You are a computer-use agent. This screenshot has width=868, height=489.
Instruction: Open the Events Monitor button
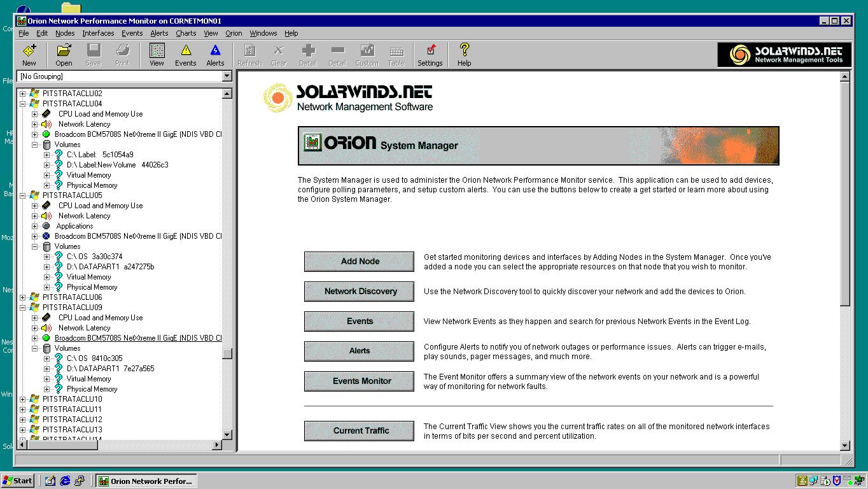click(360, 381)
